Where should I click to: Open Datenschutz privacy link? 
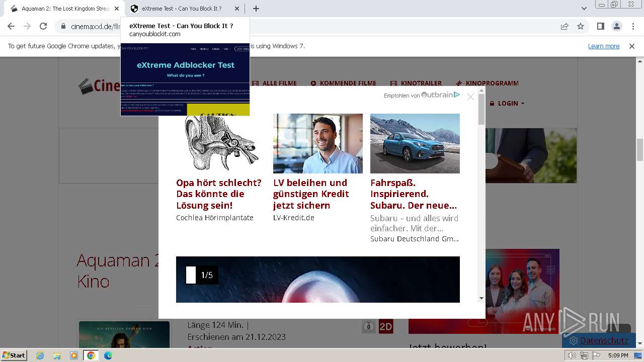(x=604, y=341)
